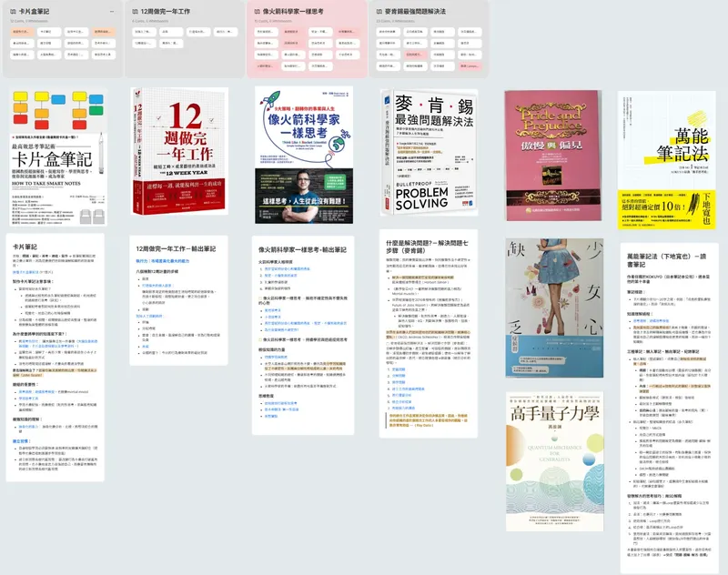This screenshot has height=575, width=728.
Task: Select the pink Pride and Prejudice book cover
Action: (553, 156)
